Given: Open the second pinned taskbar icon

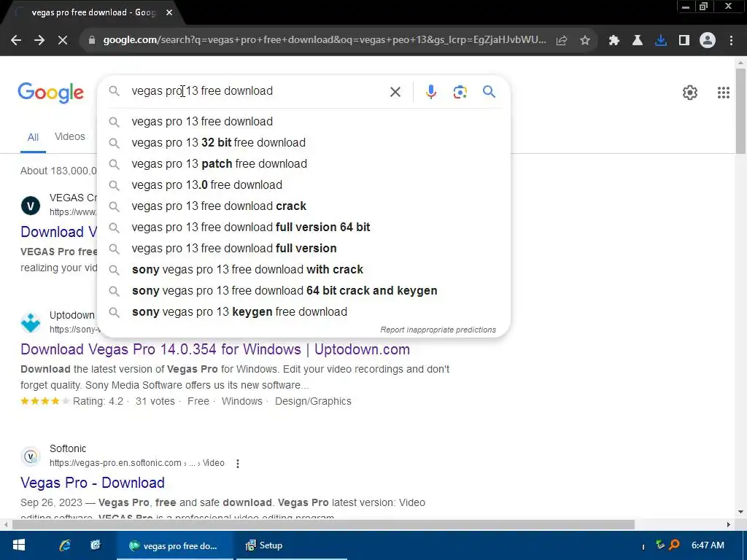Looking at the screenshot, I should [x=96, y=545].
